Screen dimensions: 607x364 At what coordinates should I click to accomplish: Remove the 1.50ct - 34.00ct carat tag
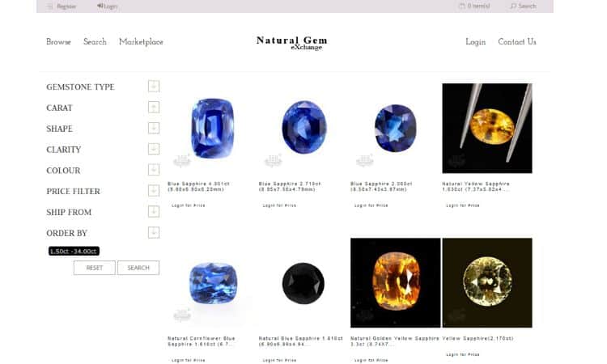pyautogui.click(x=74, y=251)
